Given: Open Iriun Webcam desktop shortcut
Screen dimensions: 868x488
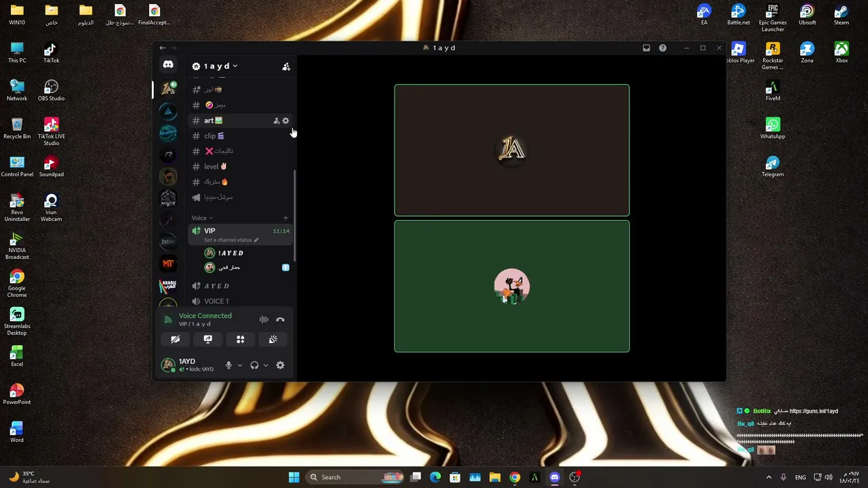Looking at the screenshot, I should point(51,208).
